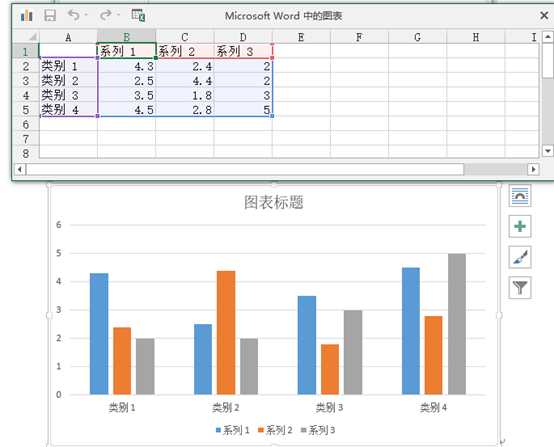Viewport: 554px width, 447px height.
Task: Select axis label 类别 3 in chart
Action: [329, 407]
